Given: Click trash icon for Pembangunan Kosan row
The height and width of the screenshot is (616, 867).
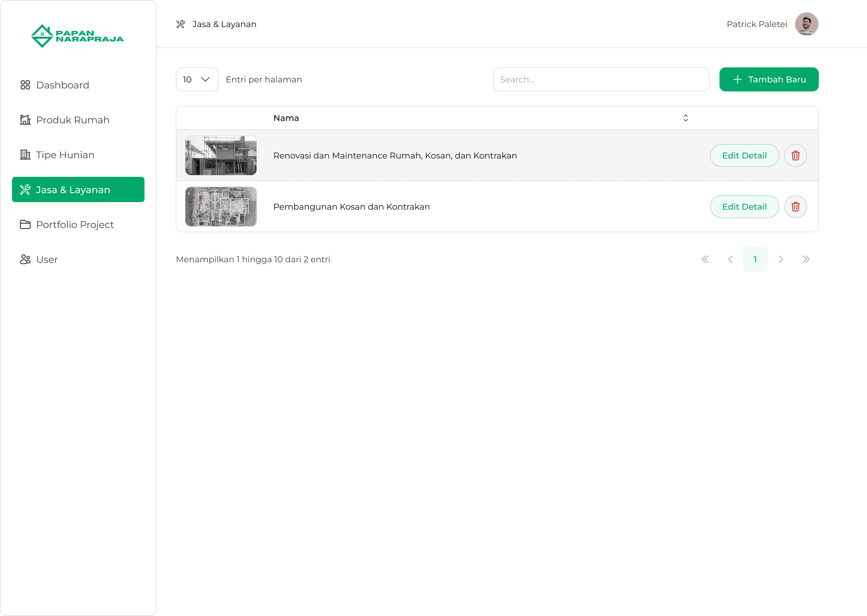Looking at the screenshot, I should [x=795, y=207].
